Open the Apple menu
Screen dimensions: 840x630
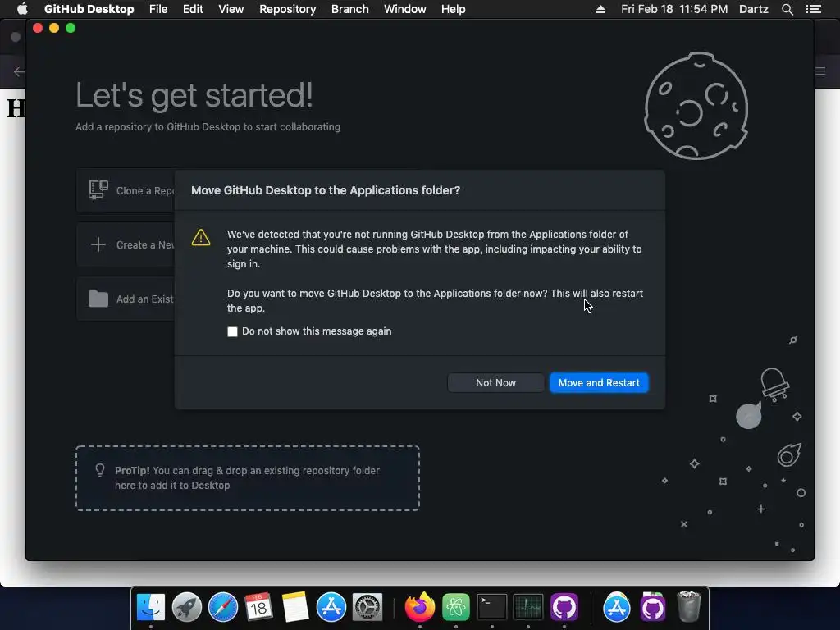[22, 9]
